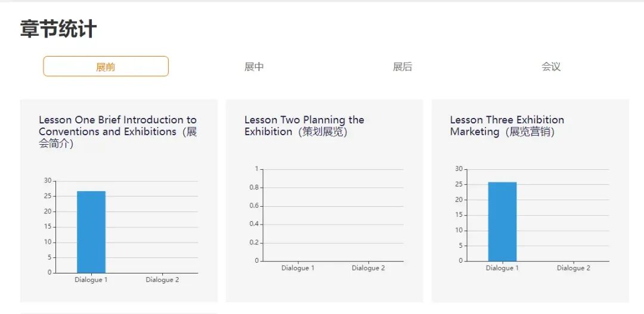Select the 展前 tab
The image size is (644, 314).
click(x=106, y=67)
